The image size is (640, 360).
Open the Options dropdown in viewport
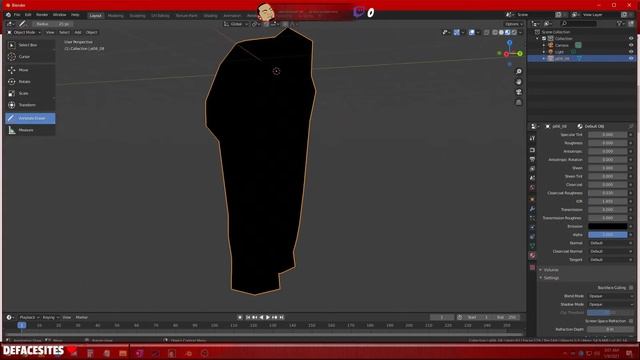coord(513,24)
